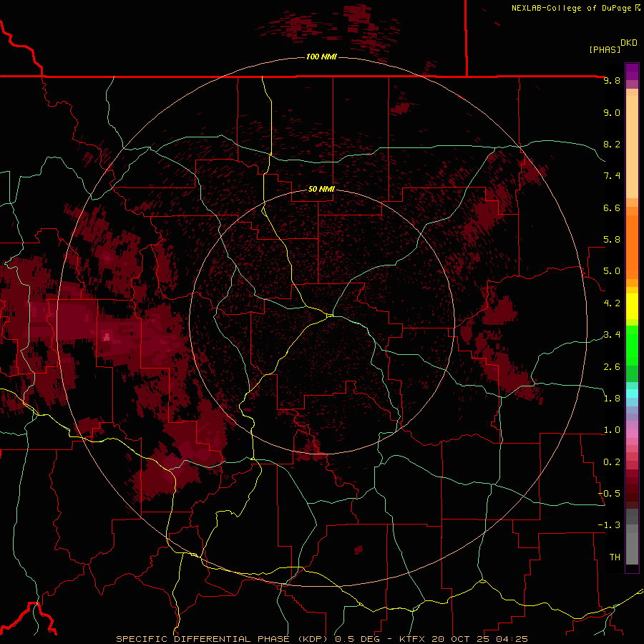The width and height of the screenshot is (644, 644).
Task: Click the -1.3 legend value
Action: (609, 525)
